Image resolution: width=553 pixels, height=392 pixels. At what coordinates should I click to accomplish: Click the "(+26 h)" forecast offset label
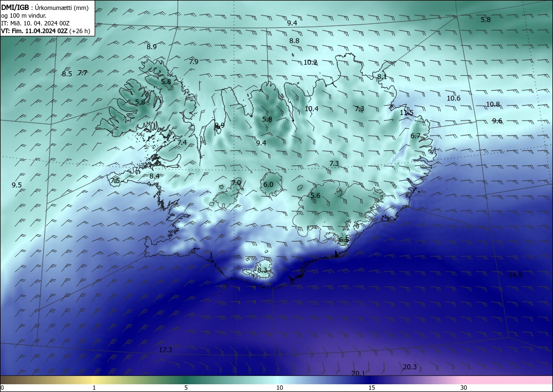click(x=80, y=31)
